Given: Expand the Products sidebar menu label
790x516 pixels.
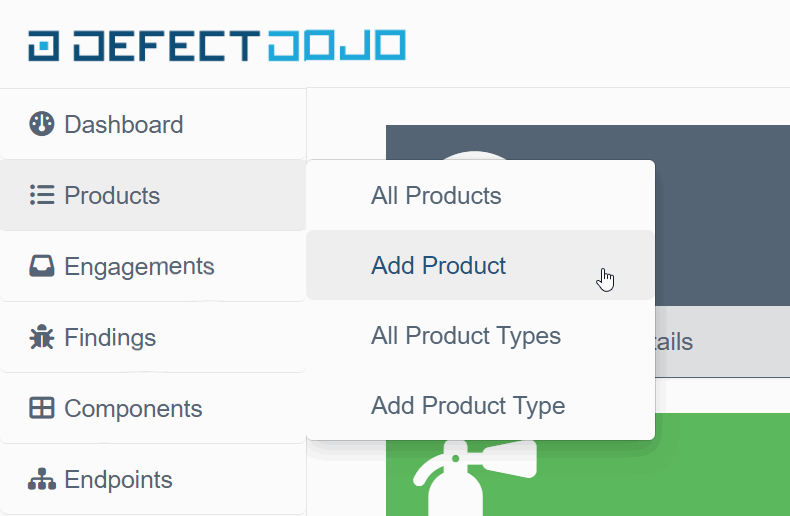Looking at the screenshot, I should pyautogui.click(x=112, y=196).
